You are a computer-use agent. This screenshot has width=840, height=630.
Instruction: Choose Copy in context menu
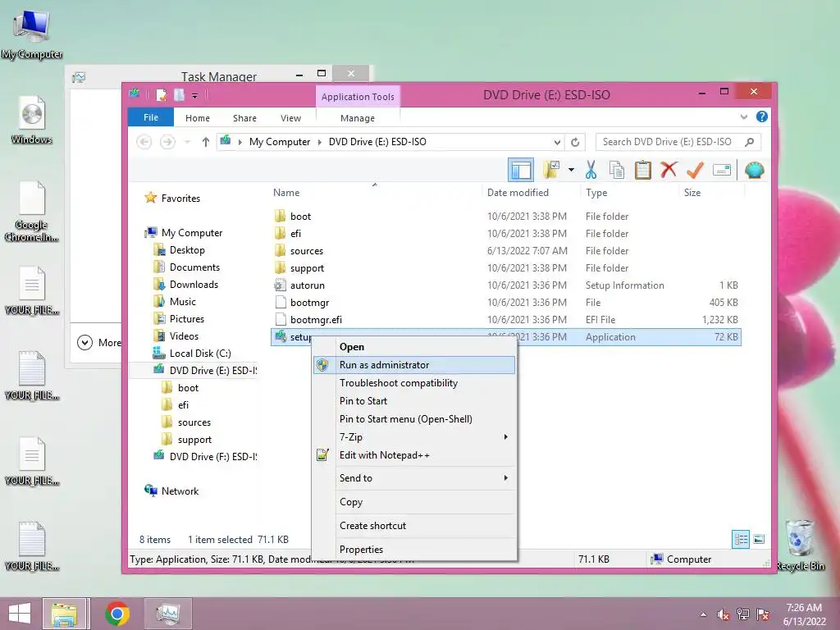pos(414,502)
